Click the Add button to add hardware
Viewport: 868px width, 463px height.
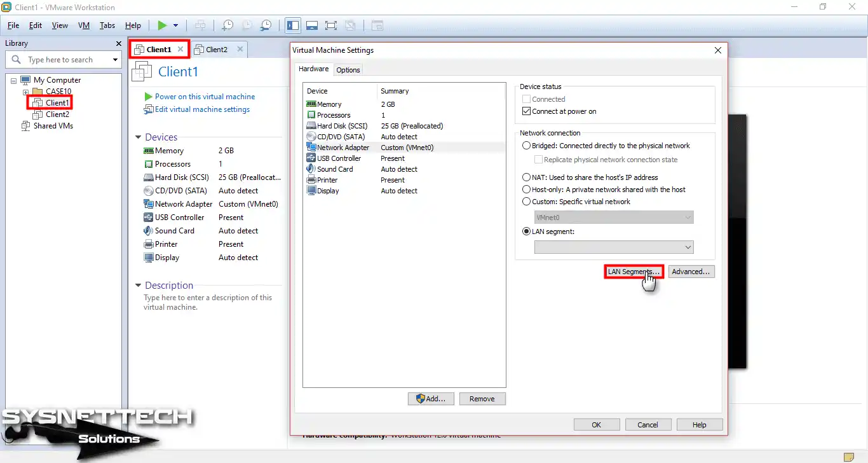431,398
